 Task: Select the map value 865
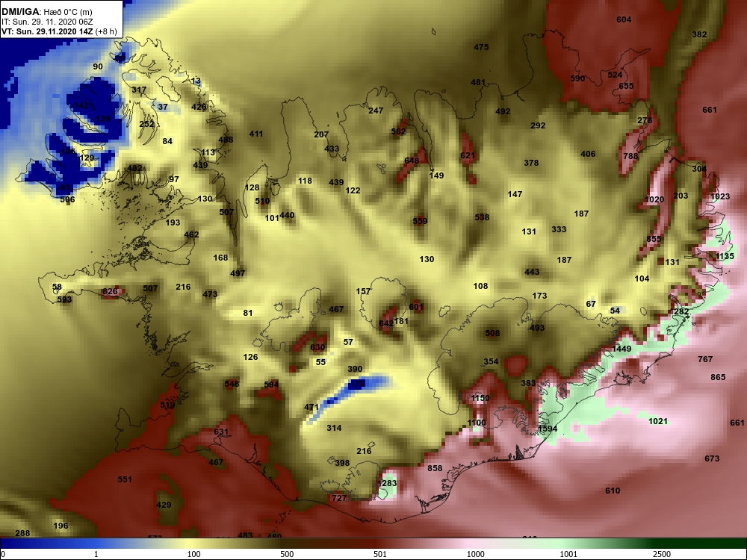[718, 377]
